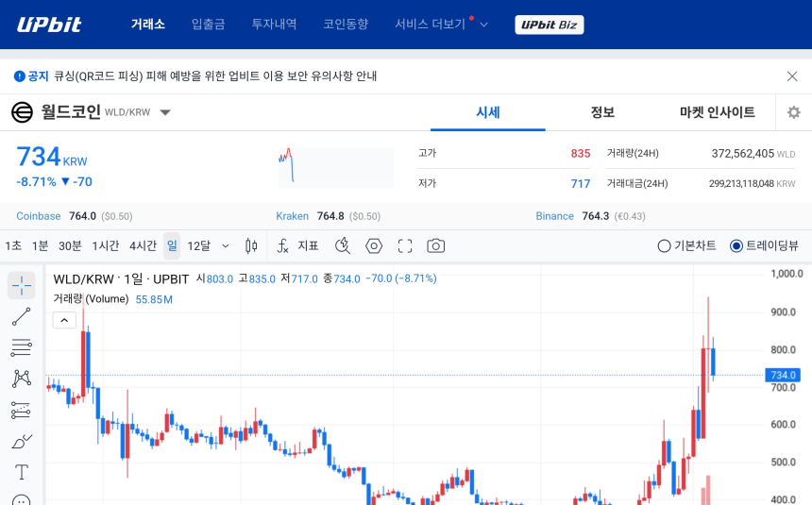This screenshot has width=812, height=505.
Task: Click the Worldcoin coin logo icon
Action: click(x=23, y=112)
